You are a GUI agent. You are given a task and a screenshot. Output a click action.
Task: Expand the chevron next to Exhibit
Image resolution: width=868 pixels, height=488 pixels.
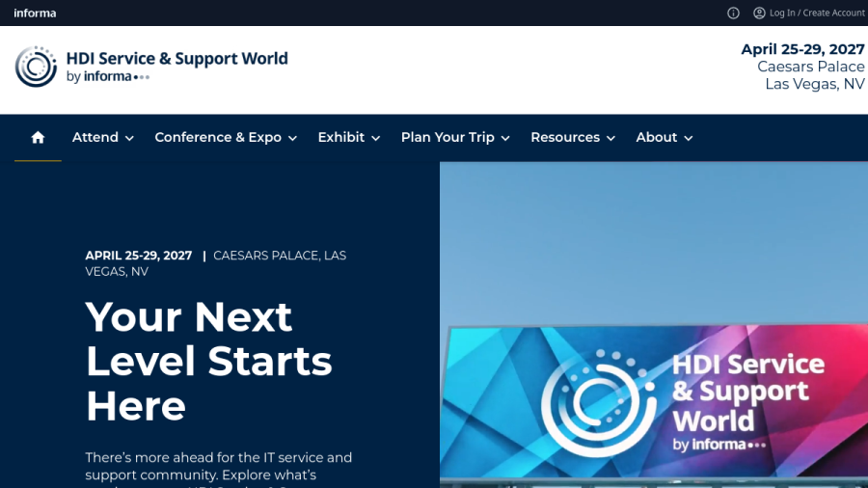click(x=375, y=138)
